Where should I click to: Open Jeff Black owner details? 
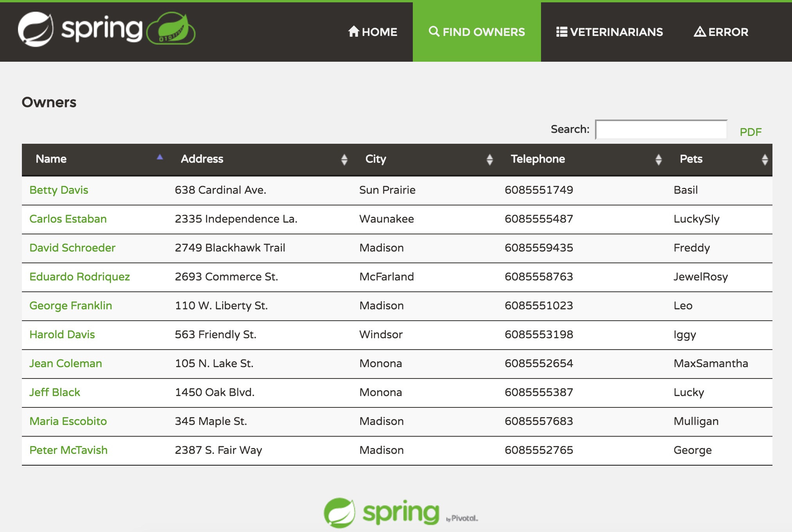54,392
